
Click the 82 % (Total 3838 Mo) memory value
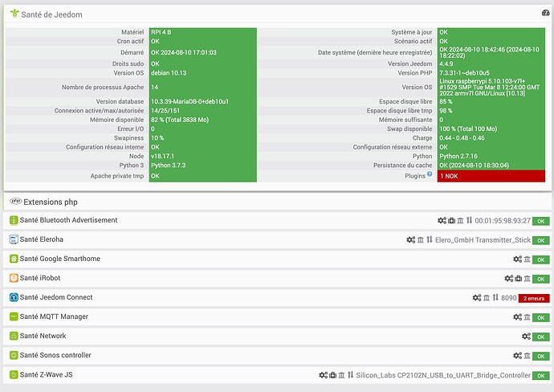click(x=180, y=120)
